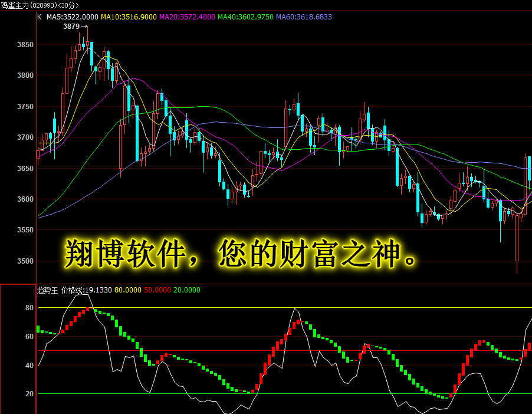Click the 60 indicator axis label
Screen dimensions: 532x414
[x=29, y=337]
